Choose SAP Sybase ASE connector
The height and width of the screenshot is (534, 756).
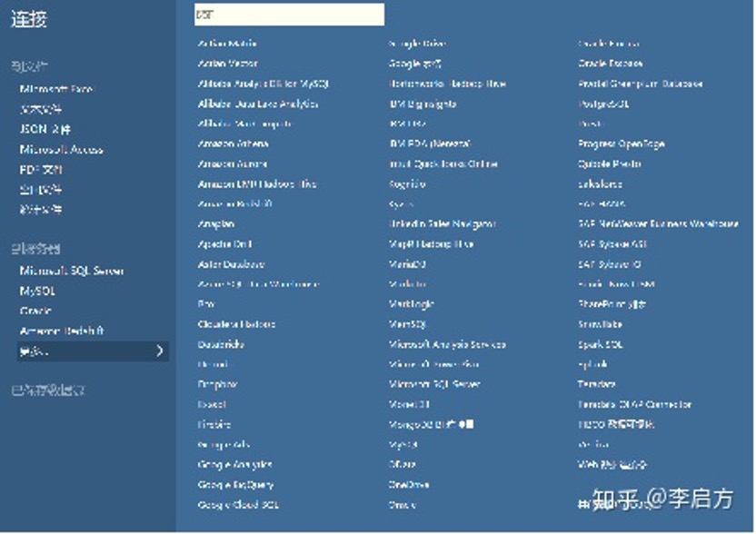[x=612, y=244]
